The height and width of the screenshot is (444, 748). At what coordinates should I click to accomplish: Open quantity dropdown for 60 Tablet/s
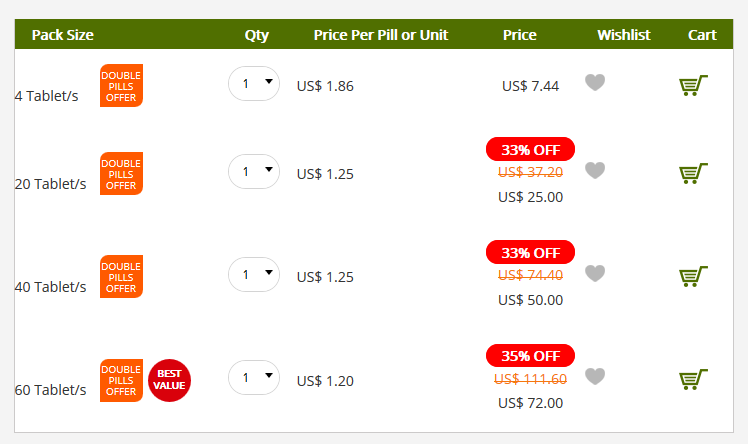pyautogui.click(x=254, y=377)
